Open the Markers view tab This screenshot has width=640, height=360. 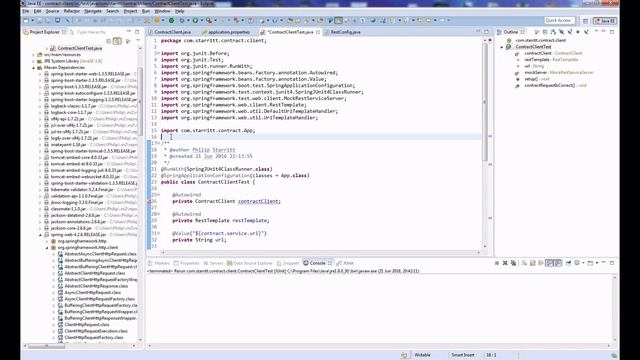coord(159,263)
